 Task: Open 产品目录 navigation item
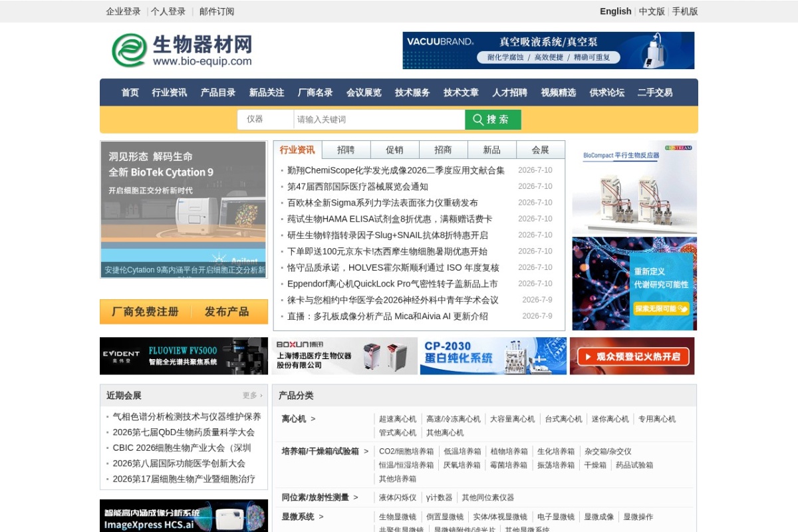[x=218, y=92]
